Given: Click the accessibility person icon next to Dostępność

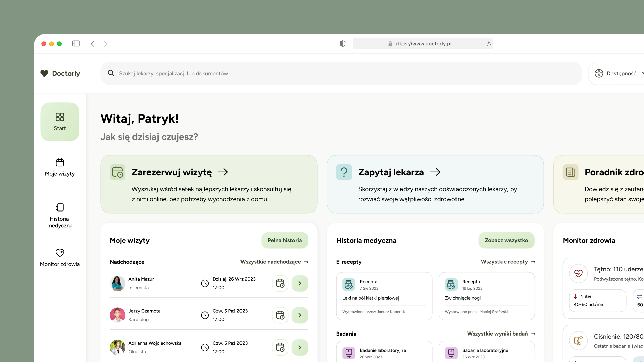Looking at the screenshot, I should pyautogui.click(x=599, y=73).
